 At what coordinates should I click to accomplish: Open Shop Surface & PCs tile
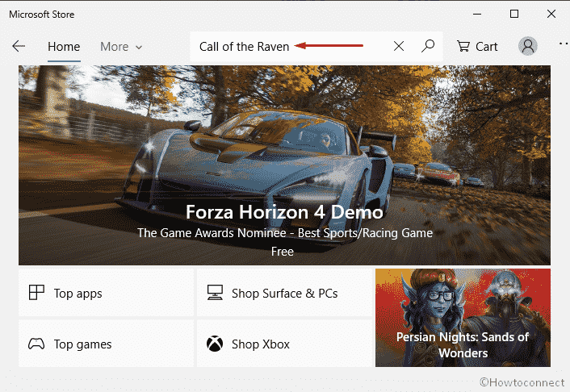(285, 293)
